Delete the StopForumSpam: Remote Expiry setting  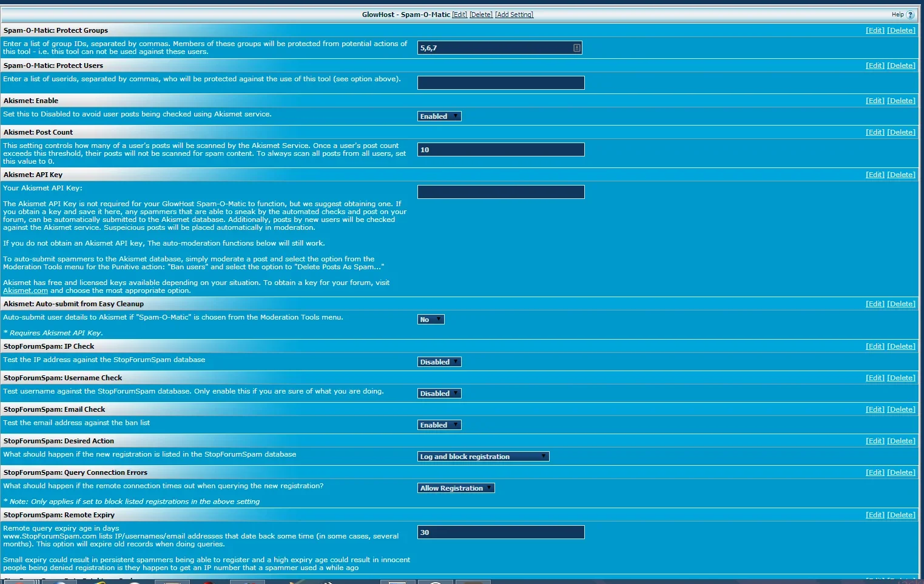click(x=901, y=515)
